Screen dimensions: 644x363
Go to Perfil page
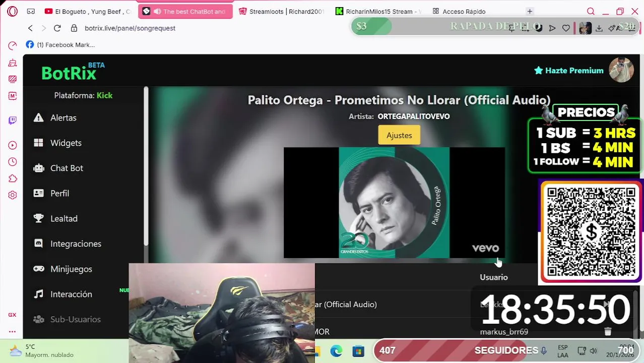click(x=59, y=193)
